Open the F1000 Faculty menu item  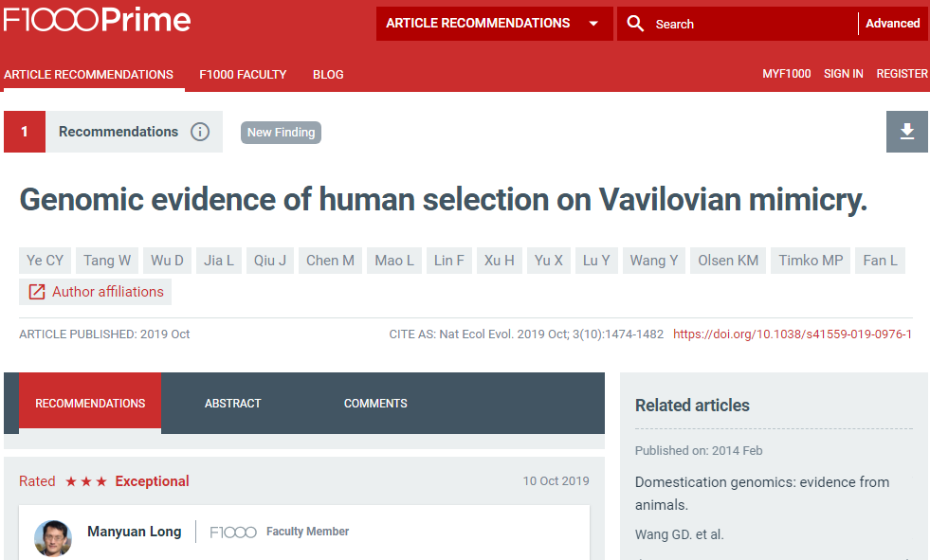(x=243, y=75)
